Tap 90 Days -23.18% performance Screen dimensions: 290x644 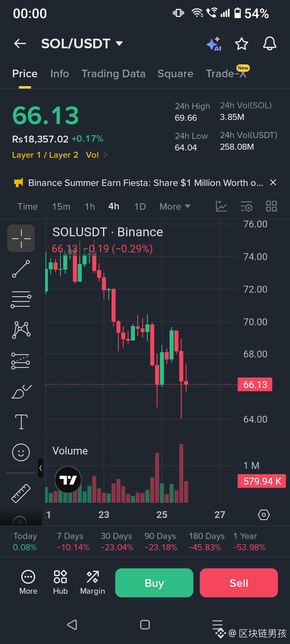[161, 541]
